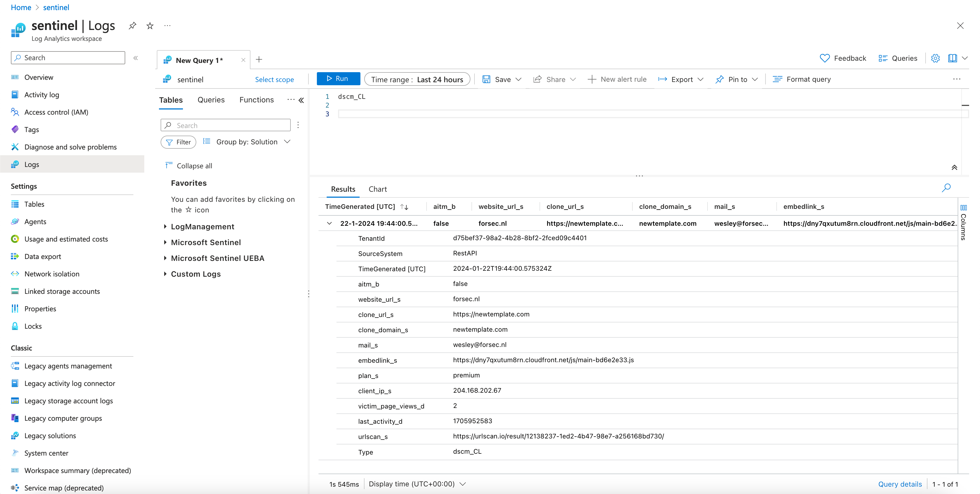Open the Columns panel on right edge

click(x=963, y=222)
